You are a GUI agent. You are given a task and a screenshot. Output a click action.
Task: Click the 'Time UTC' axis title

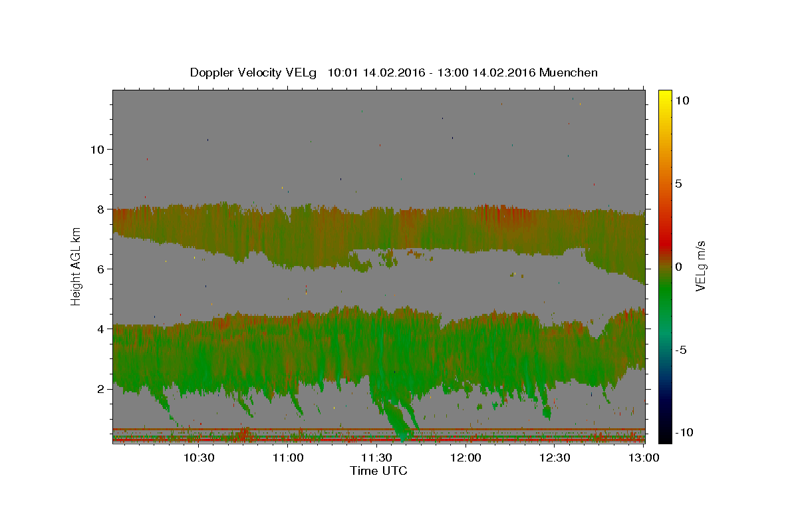tap(378, 471)
